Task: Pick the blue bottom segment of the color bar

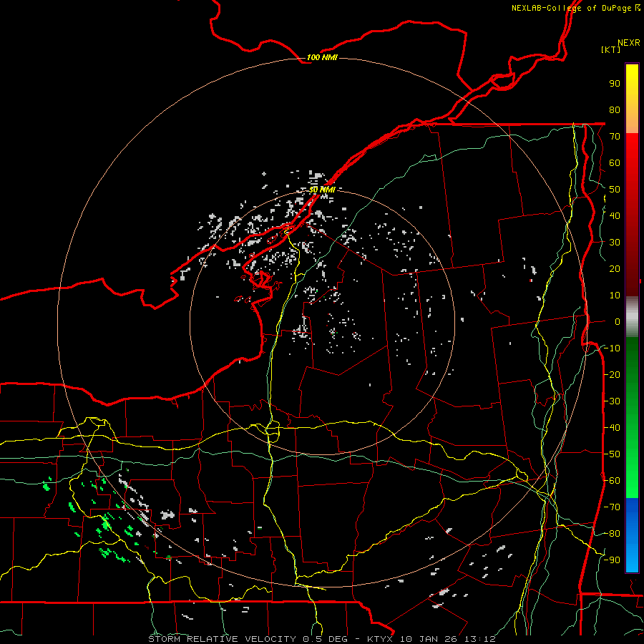Action: [632, 535]
